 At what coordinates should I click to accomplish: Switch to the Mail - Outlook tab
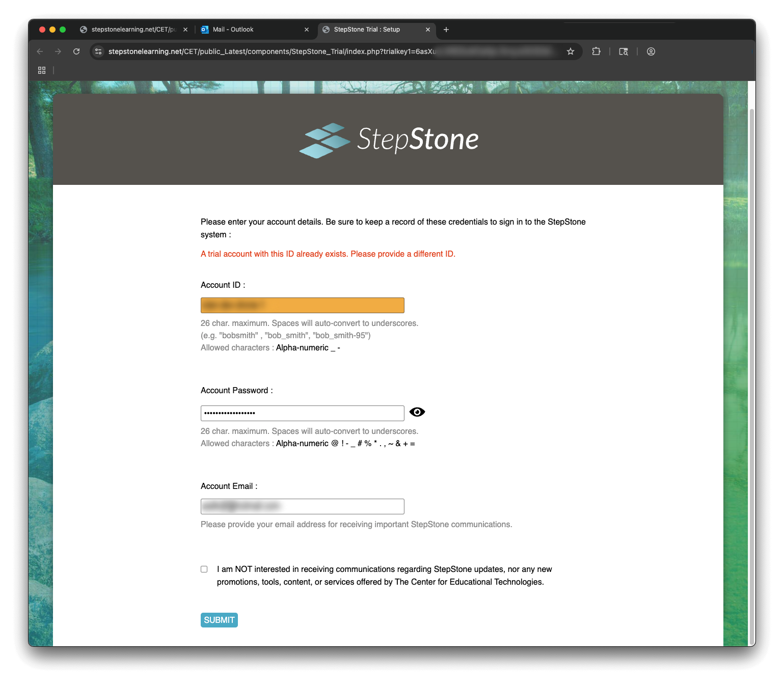pyautogui.click(x=255, y=30)
